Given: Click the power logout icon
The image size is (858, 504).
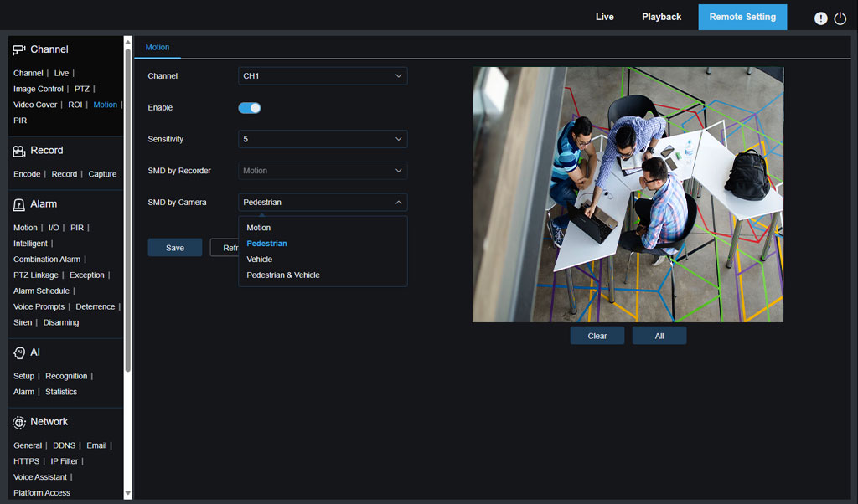Looking at the screenshot, I should [x=840, y=18].
